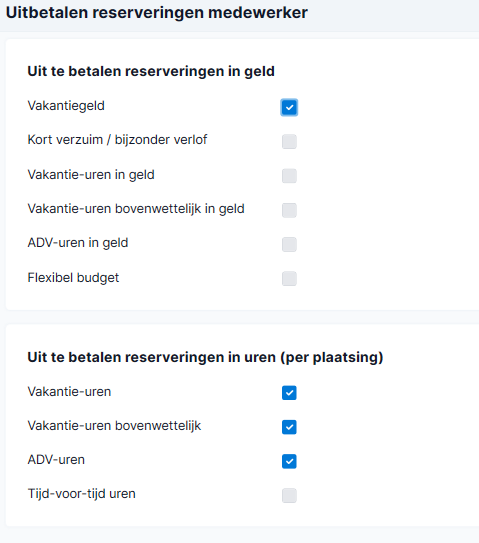479x543 pixels.
Task: Enable the Tijd-voor-tijd uren checkbox
Action: coord(289,496)
